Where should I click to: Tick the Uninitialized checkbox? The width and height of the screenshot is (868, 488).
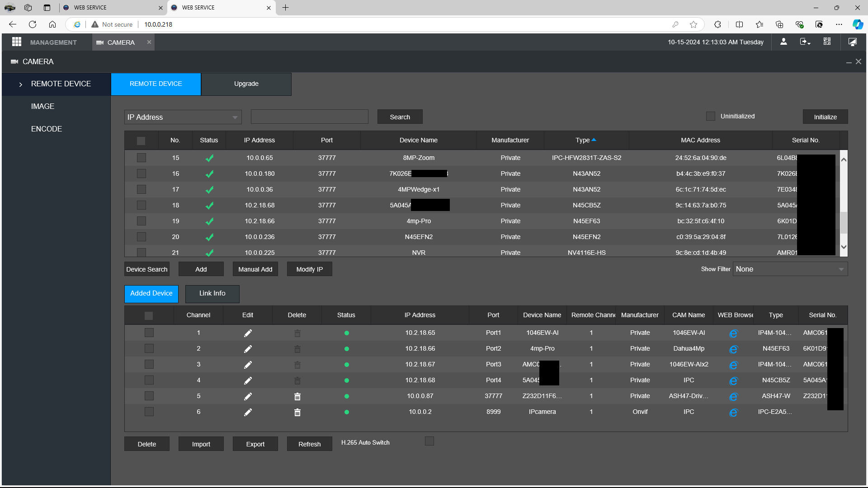pyautogui.click(x=711, y=116)
